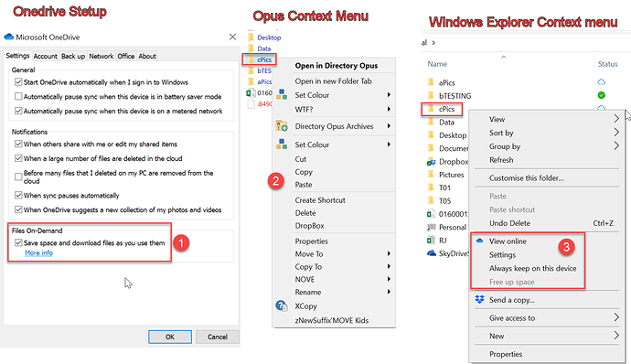Expand Directory Opus Archives submenu arrow

pyautogui.click(x=389, y=126)
